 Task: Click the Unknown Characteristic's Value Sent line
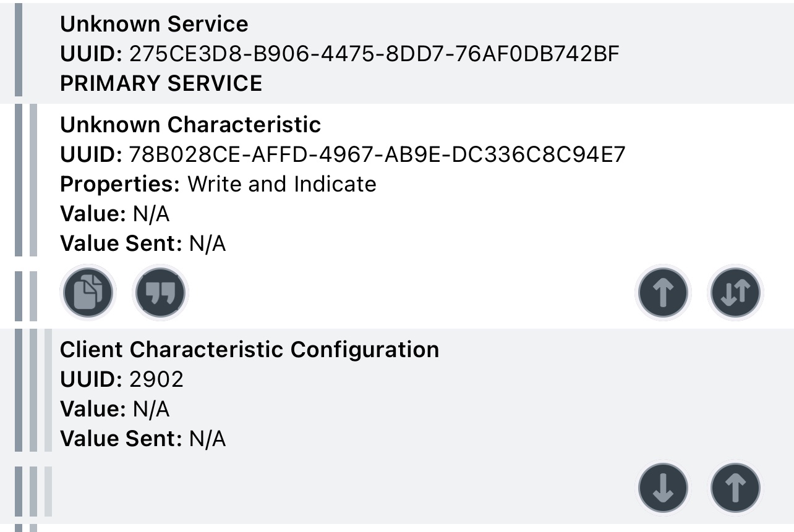143,243
